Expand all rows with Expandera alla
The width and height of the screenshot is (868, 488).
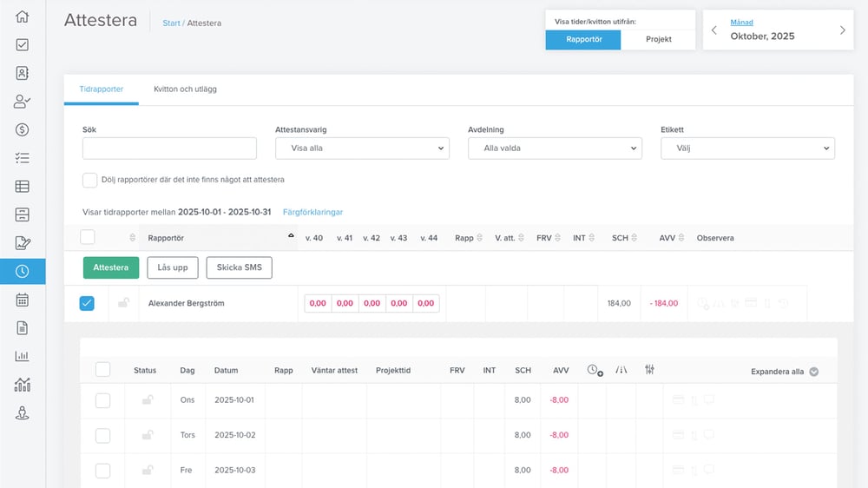784,372
